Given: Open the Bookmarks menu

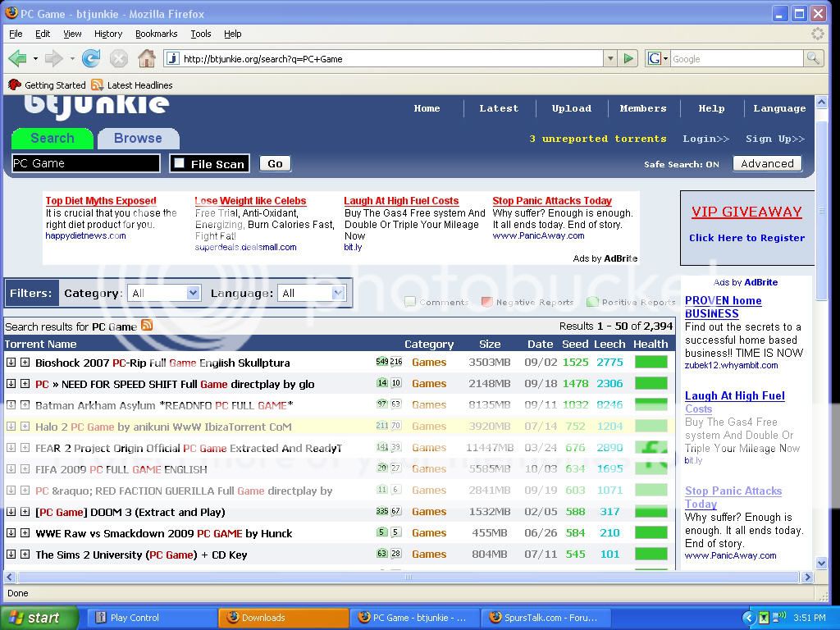Looking at the screenshot, I should click(x=156, y=34).
